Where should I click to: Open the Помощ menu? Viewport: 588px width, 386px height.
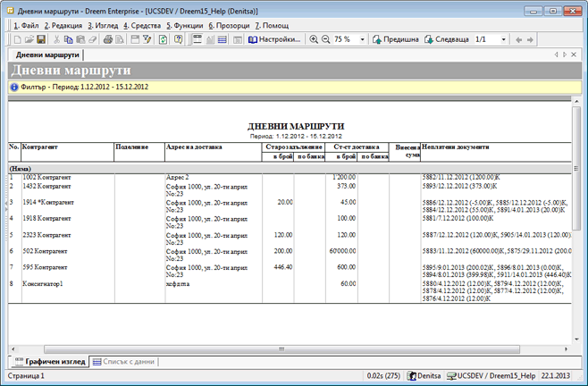tap(272, 26)
